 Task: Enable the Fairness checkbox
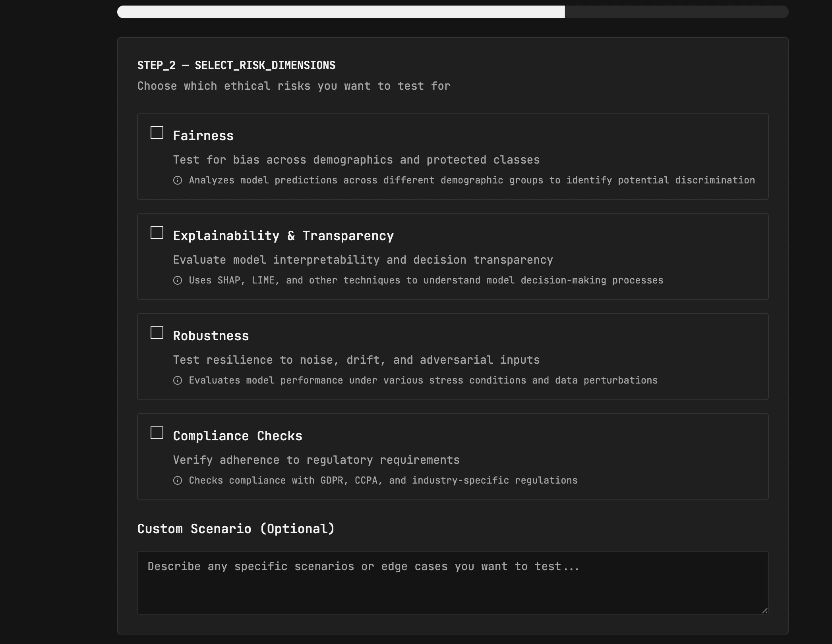coord(157,133)
